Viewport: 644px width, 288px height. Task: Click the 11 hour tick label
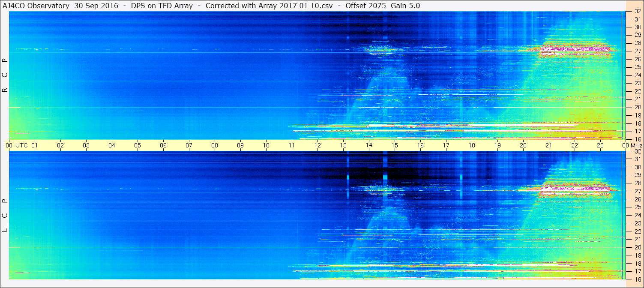(292, 145)
